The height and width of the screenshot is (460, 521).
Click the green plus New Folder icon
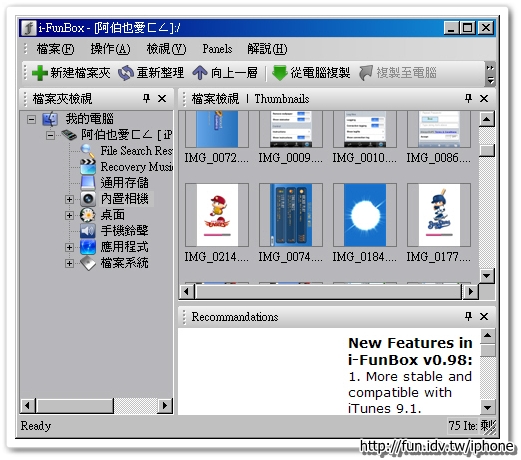click(40, 73)
